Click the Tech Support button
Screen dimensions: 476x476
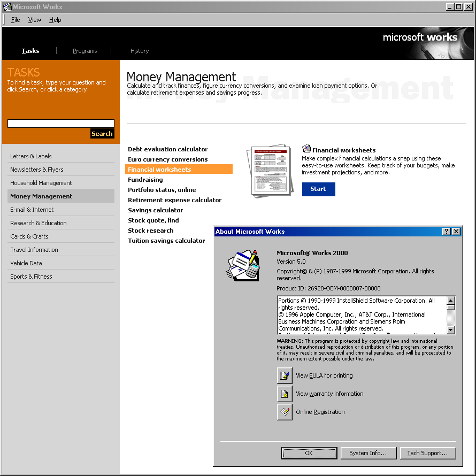coord(427,453)
